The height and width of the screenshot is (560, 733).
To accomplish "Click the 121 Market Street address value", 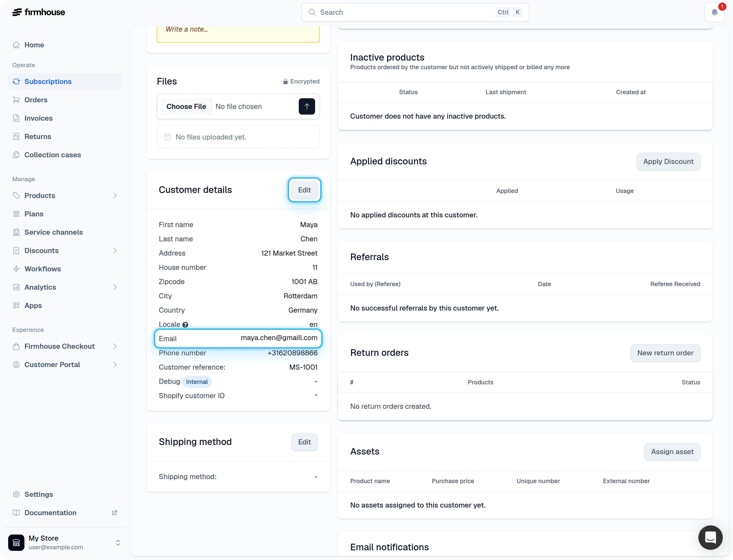I will [x=289, y=253].
